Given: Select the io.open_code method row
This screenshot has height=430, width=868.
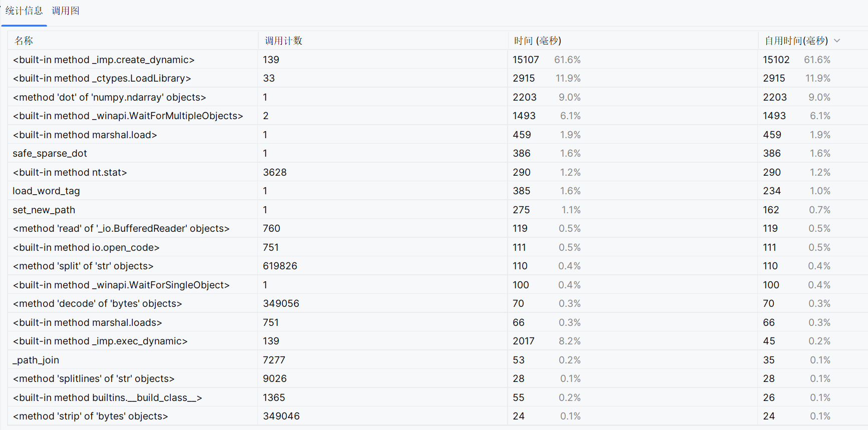Looking at the screenshot, I should (x=86, y=247).
